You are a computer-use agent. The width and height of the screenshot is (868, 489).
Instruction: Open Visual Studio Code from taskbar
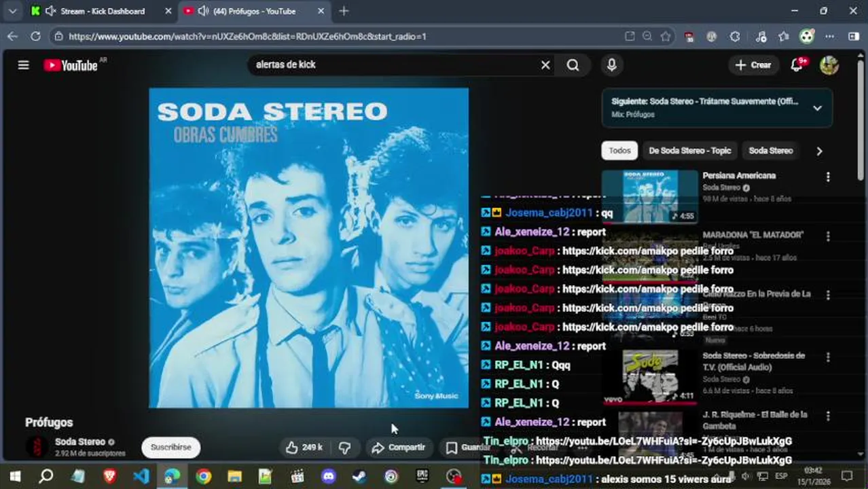point(141,477)
